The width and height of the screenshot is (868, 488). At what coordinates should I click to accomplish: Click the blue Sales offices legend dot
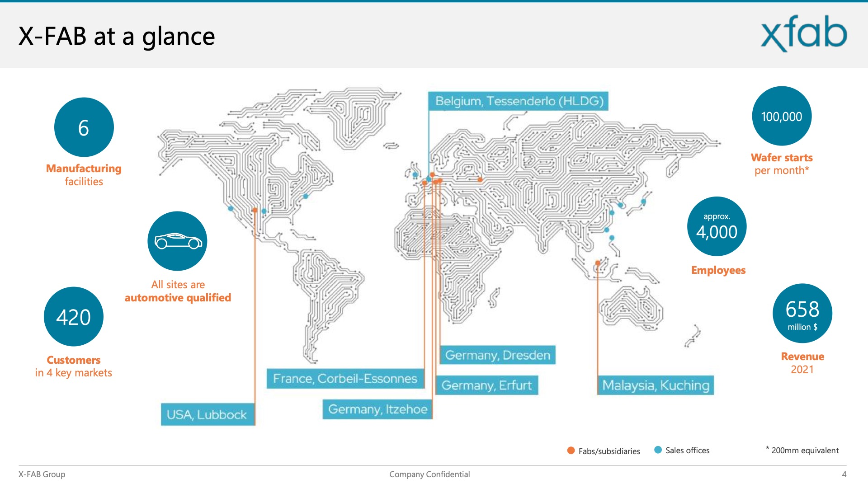pyautogui.click(x=658, y=450)
